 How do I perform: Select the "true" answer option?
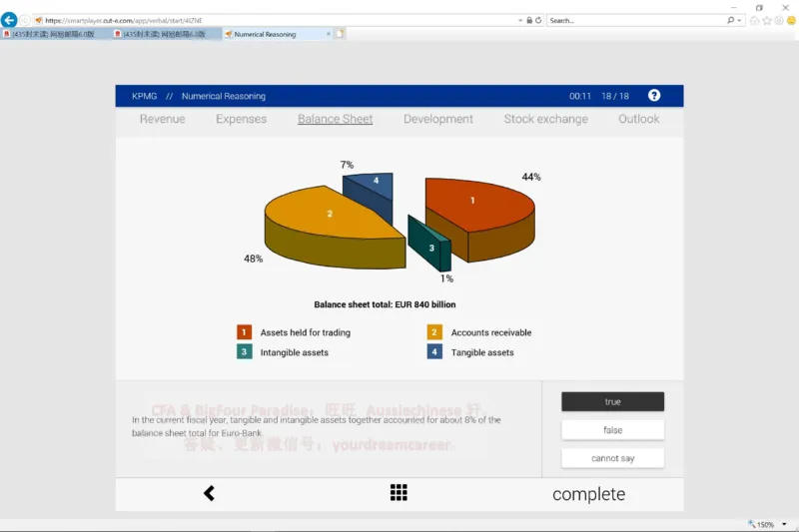tap(612, 401)
